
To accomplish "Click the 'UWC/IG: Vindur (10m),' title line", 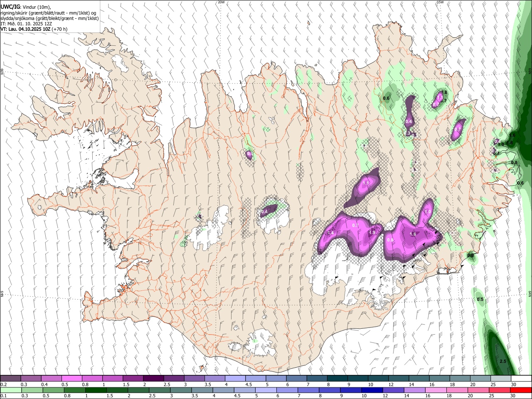I will 26,7.
